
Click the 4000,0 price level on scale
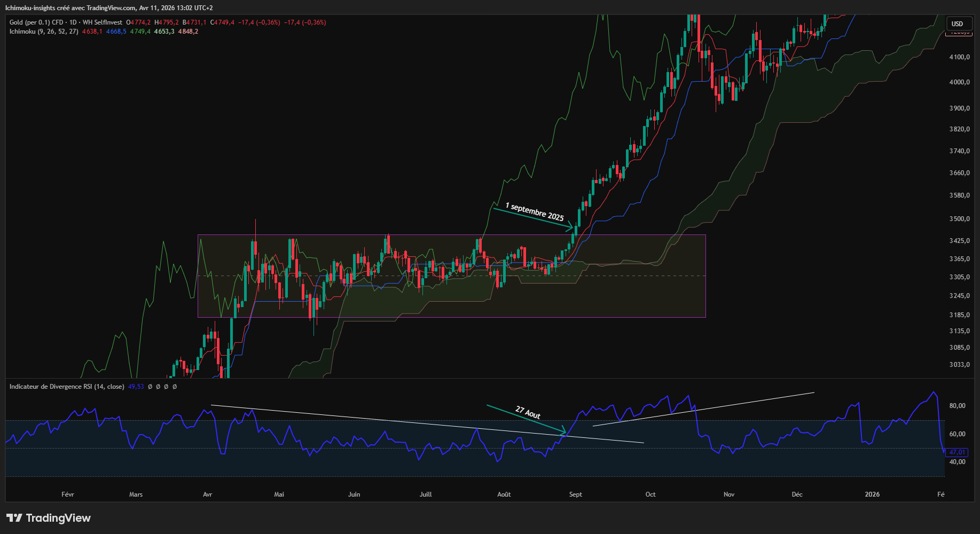[x=959, y=82]
